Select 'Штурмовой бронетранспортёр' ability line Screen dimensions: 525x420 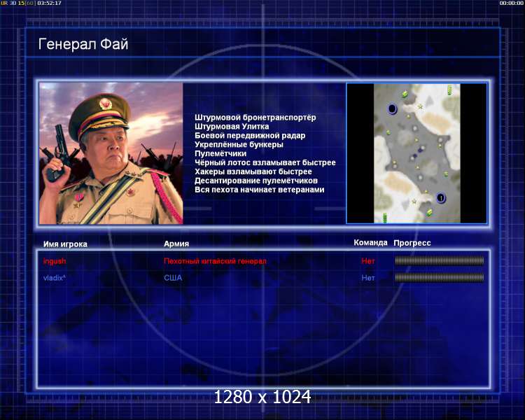click(255, 118)
